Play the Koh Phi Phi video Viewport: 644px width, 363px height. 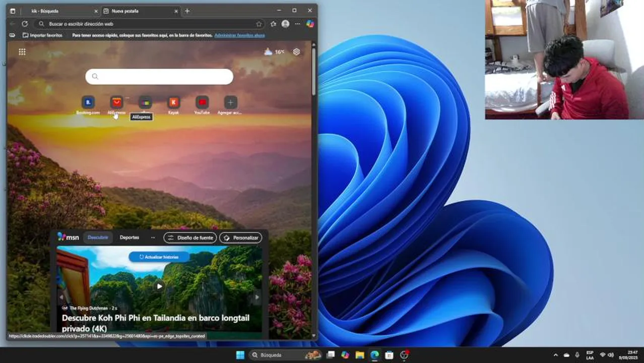(159, 286)
